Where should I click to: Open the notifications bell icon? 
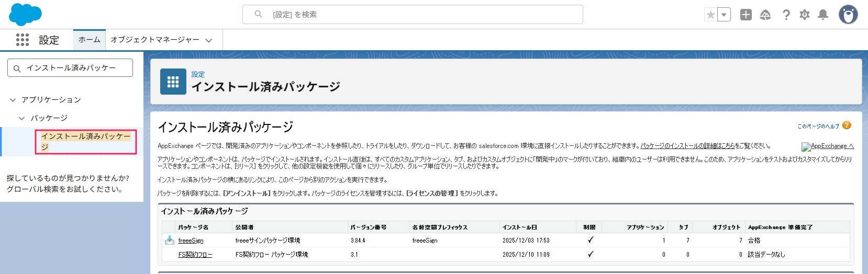click(x=823, y=15)
